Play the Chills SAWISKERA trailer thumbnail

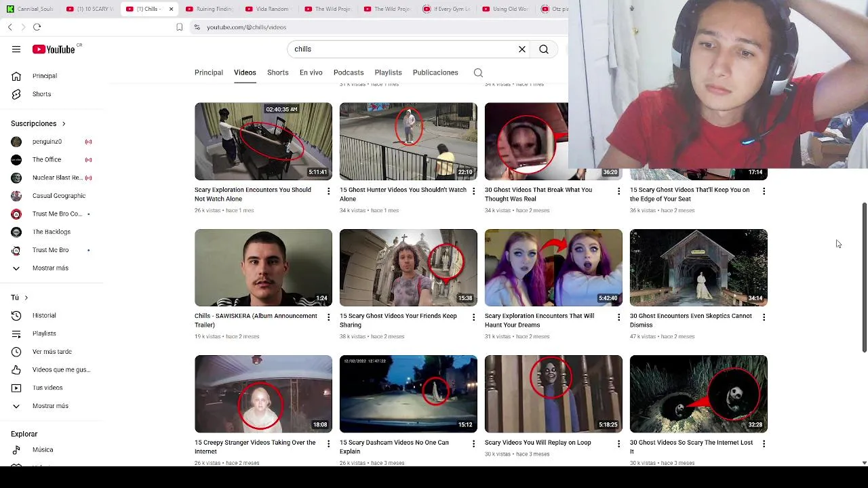point(263,268)
